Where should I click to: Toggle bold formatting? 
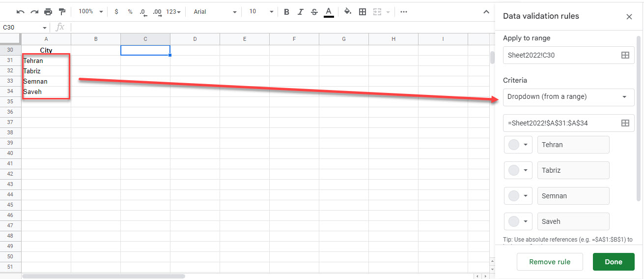point(287,11)
